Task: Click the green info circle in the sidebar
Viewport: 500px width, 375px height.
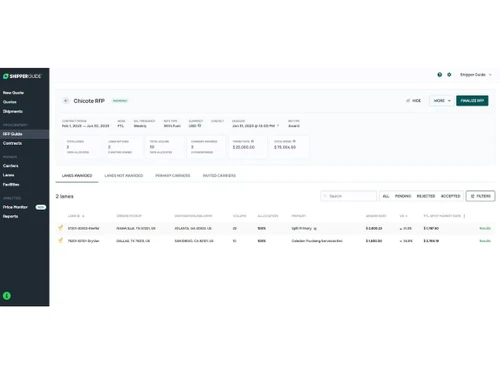Action: 7,296
